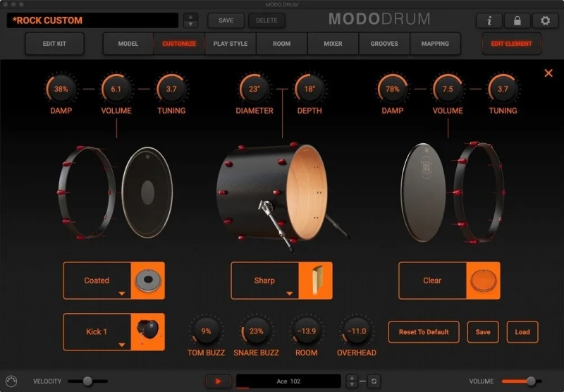
Task: Expand the Kick 1 element dropdown
Action: point(97,331)
